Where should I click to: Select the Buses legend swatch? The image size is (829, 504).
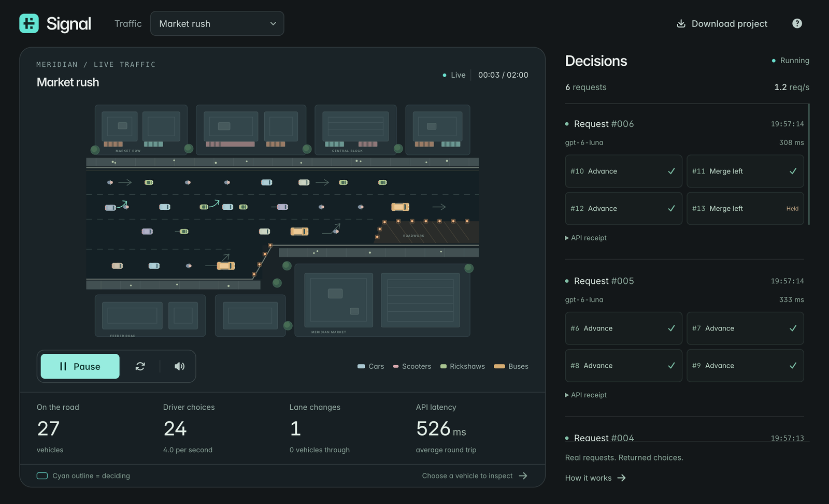tap(499, 366)
